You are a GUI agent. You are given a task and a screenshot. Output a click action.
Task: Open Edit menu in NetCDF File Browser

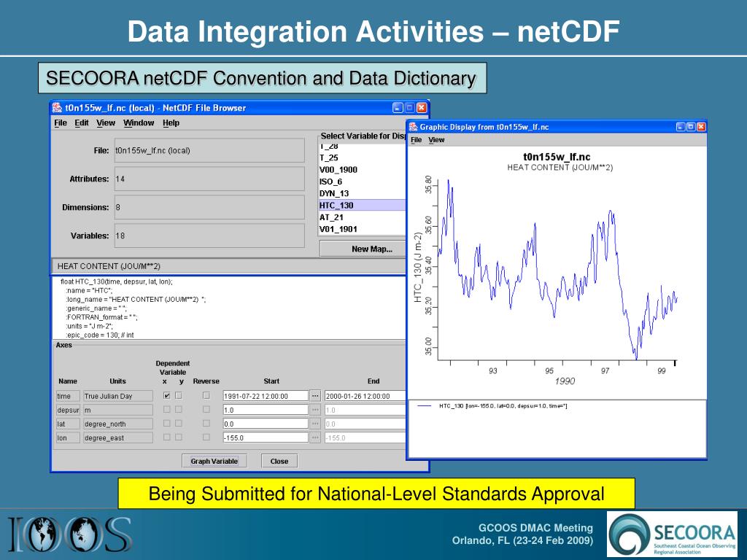(x=82, y=122)
